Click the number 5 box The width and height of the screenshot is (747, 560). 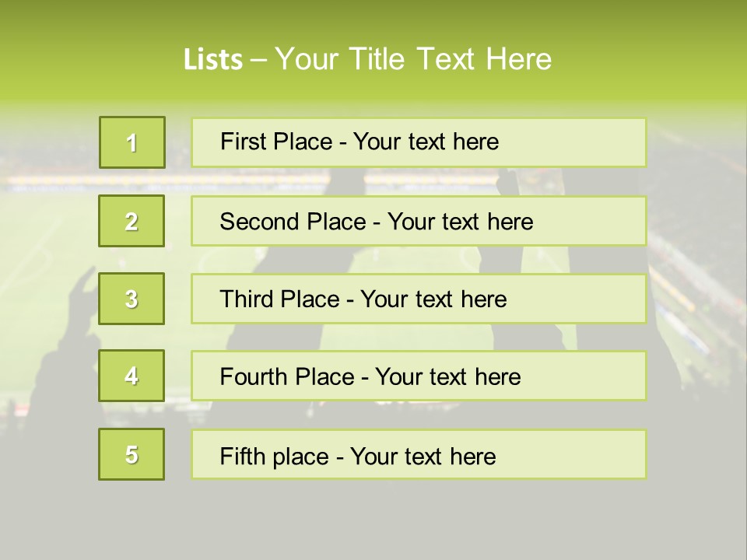(x=132, y=454)
